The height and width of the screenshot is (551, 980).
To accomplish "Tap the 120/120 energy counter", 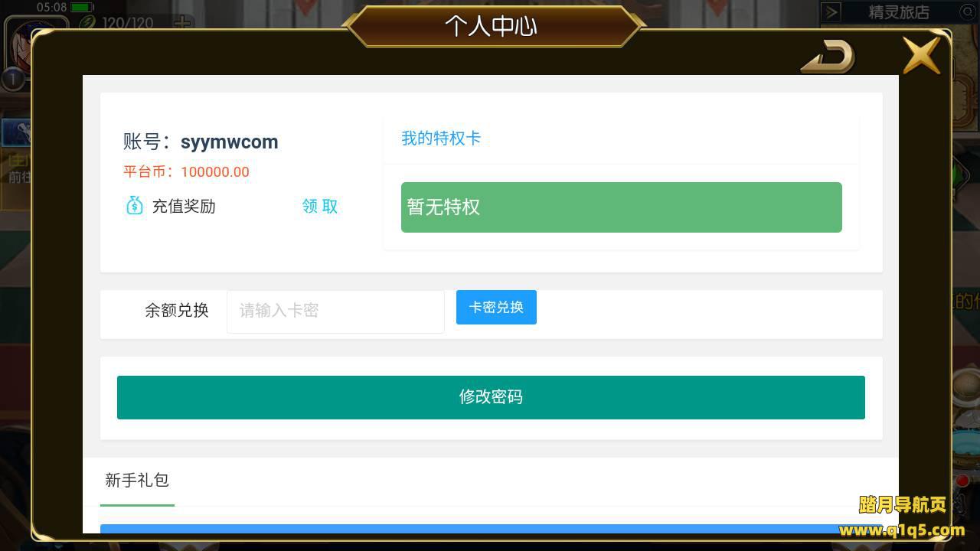I will 128,23.
